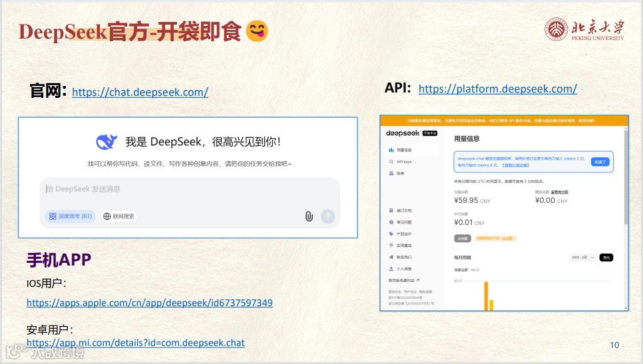The width and height of the screenshot is (643, 364).
Task: Click the black 导出 export button
Action: coord(606,258)
